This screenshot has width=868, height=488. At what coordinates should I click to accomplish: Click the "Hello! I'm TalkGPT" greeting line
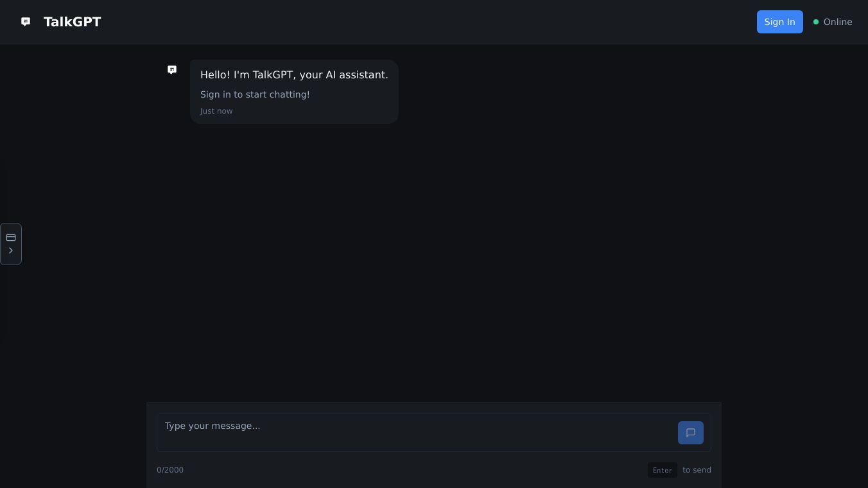click(x=294, y=75)
